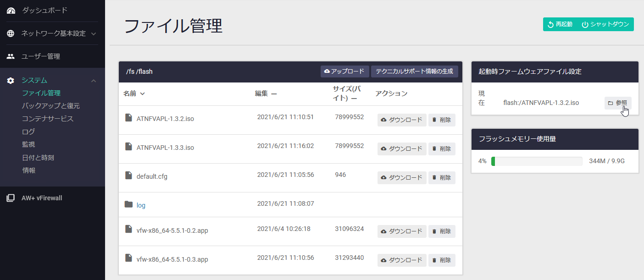The height and width of the screenshot is (280, 644).
Task: Download the vfw-x86_64-5.5.1-0.2.app file
Action: pyautogui.click(x=402, y=231)
